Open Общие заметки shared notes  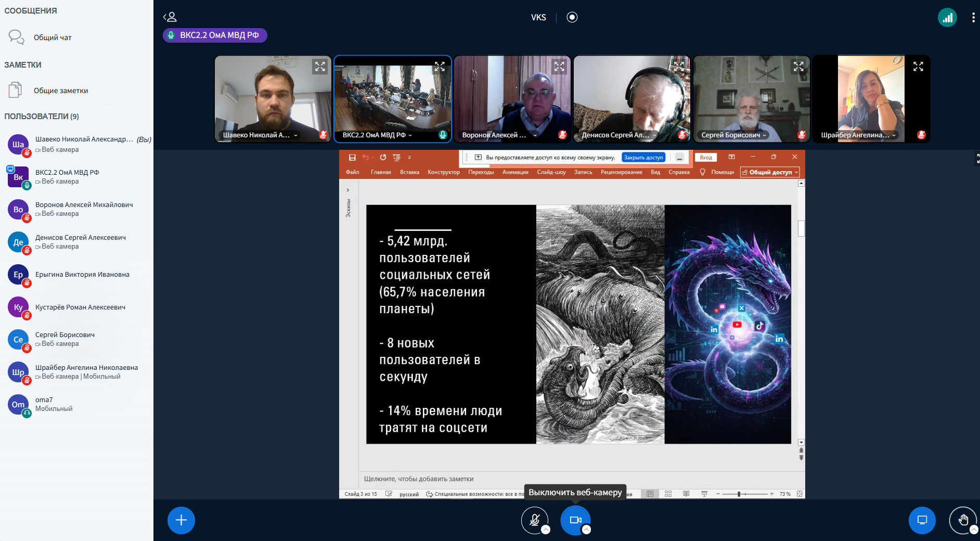60,91
